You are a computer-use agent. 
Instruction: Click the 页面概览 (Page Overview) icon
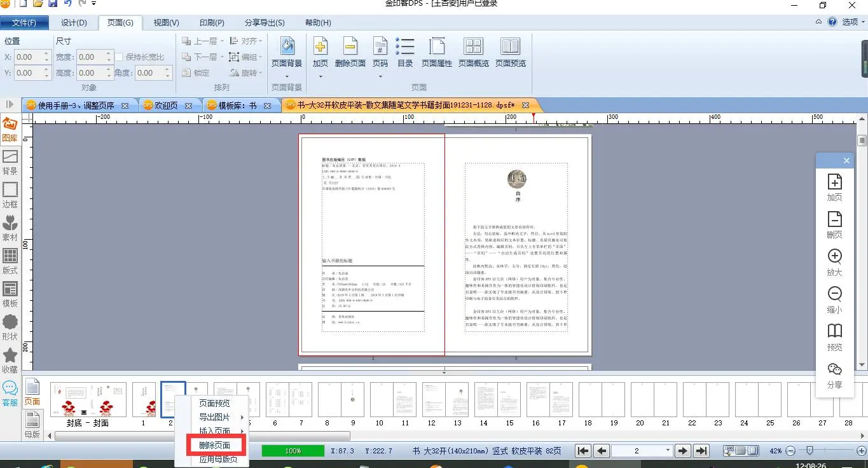474,52
